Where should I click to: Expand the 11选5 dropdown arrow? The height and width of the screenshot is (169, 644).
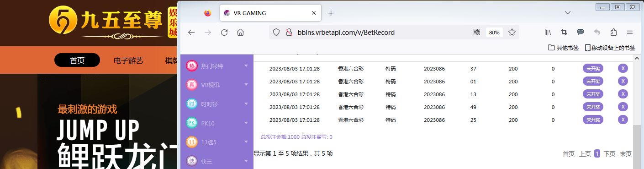[x=246, y=142]
